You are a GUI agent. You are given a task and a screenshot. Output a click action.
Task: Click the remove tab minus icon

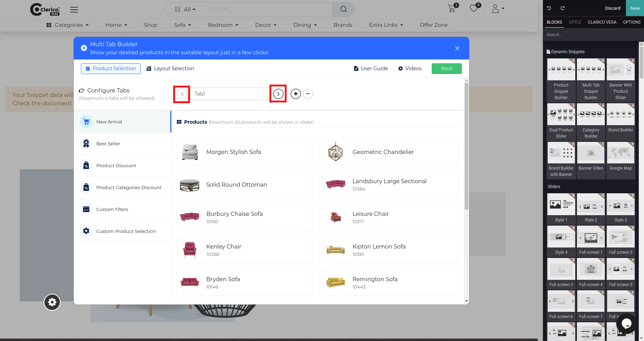tap(308, 94)
